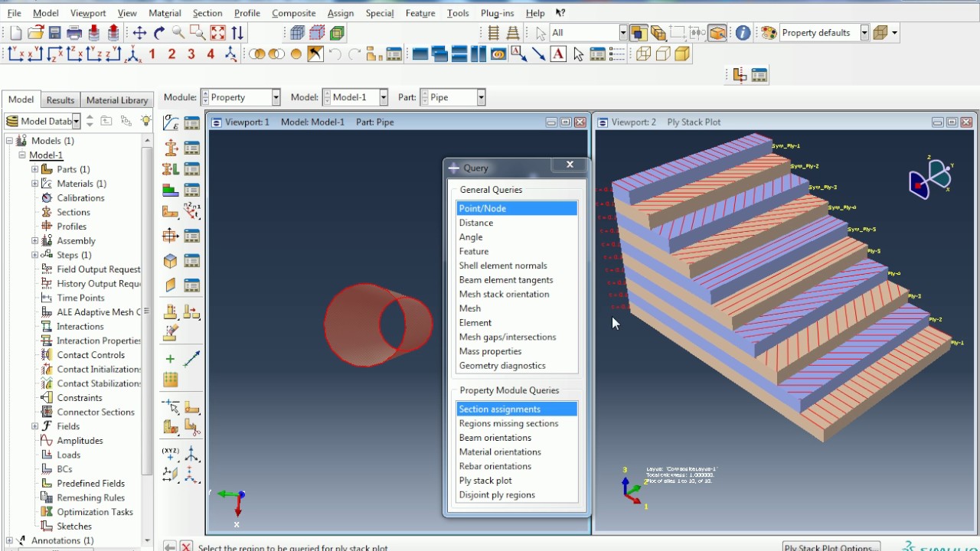
Task: Click the Auto-Fit View icon
Action: click(x=218, y=33)
